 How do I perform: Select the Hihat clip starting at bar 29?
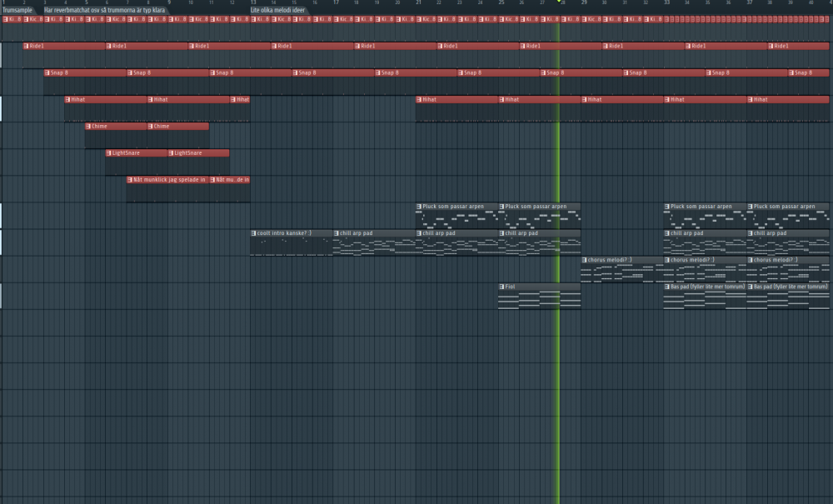622,99
